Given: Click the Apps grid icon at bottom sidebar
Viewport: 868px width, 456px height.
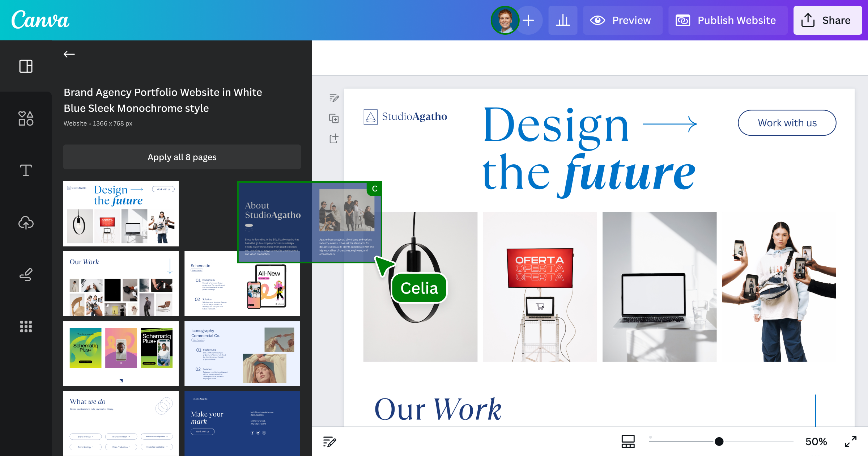Looking at the screenshot, I should click(26, 327).
